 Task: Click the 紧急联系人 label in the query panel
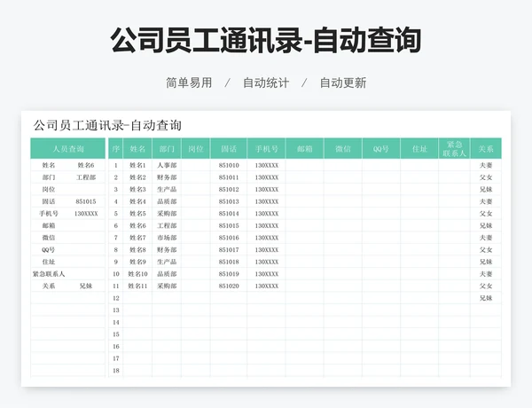[x=49, y=274]
